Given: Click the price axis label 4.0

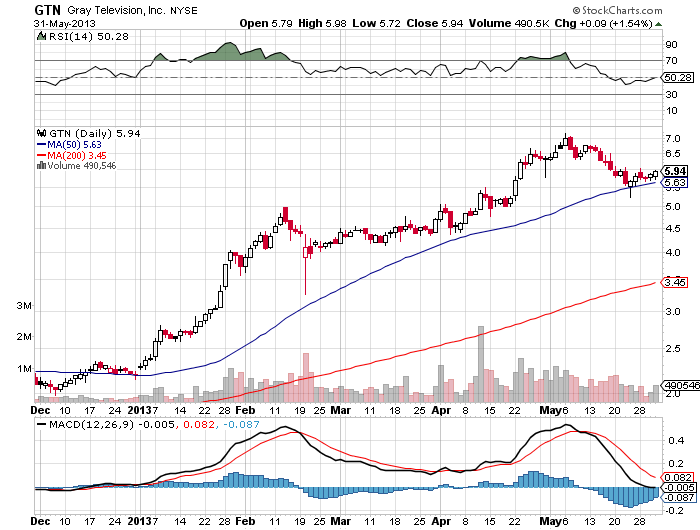Looking at the screenshot, I should tap(672, 253).
